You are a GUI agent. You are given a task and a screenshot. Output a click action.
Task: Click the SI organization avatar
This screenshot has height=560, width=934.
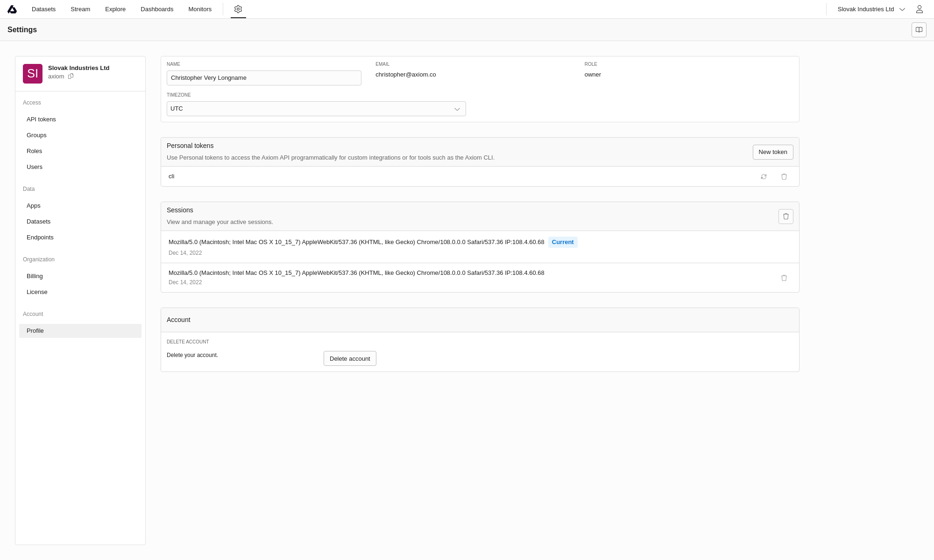click(33, 74)
